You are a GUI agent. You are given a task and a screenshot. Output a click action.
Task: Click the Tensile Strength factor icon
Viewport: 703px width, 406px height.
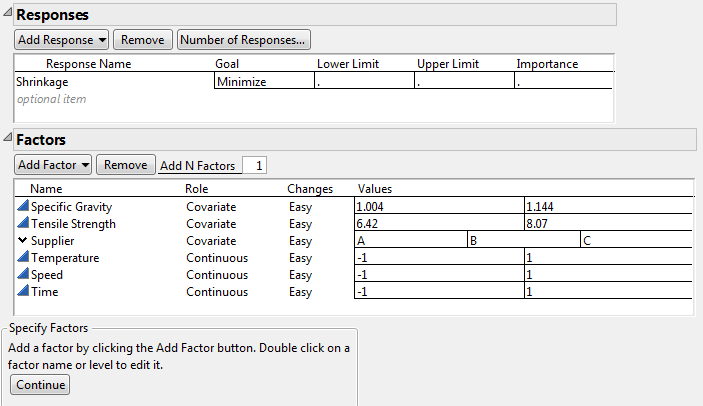tap(23, 224)
